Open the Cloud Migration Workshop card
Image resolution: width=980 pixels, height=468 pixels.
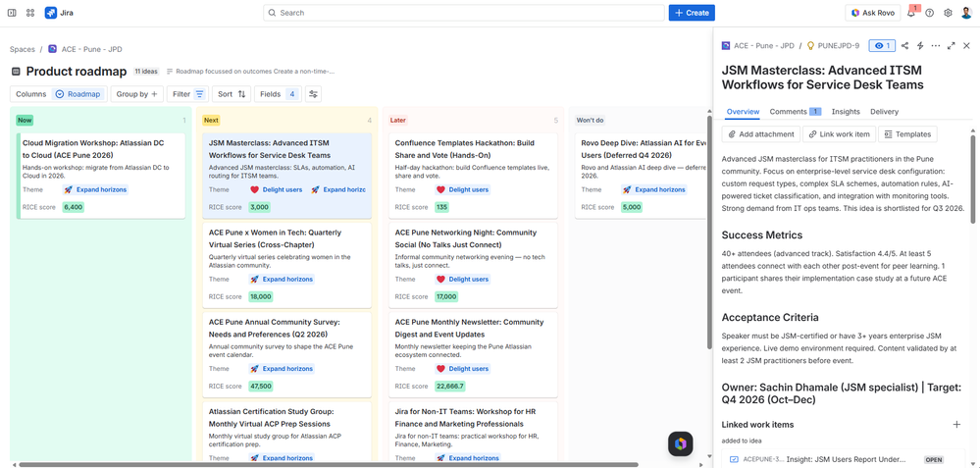(101, 176)
